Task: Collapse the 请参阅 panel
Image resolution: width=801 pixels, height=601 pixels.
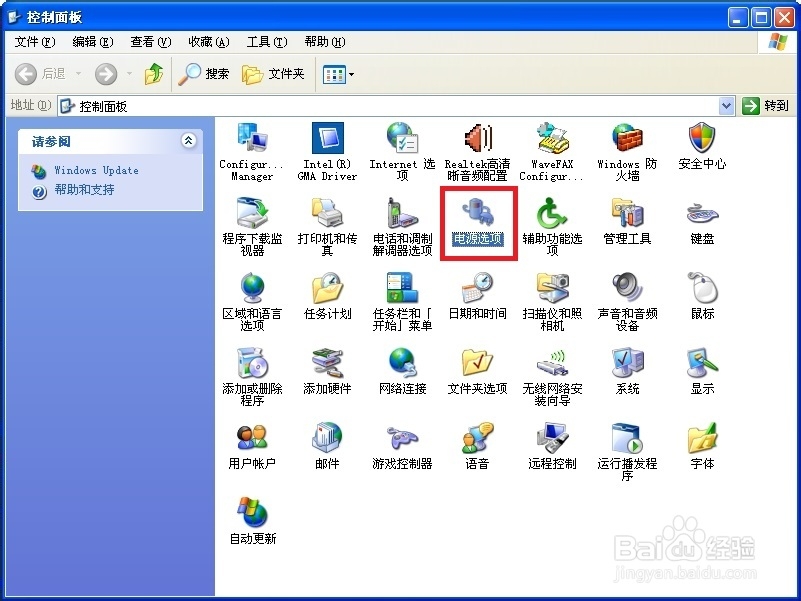Action: 189,141
